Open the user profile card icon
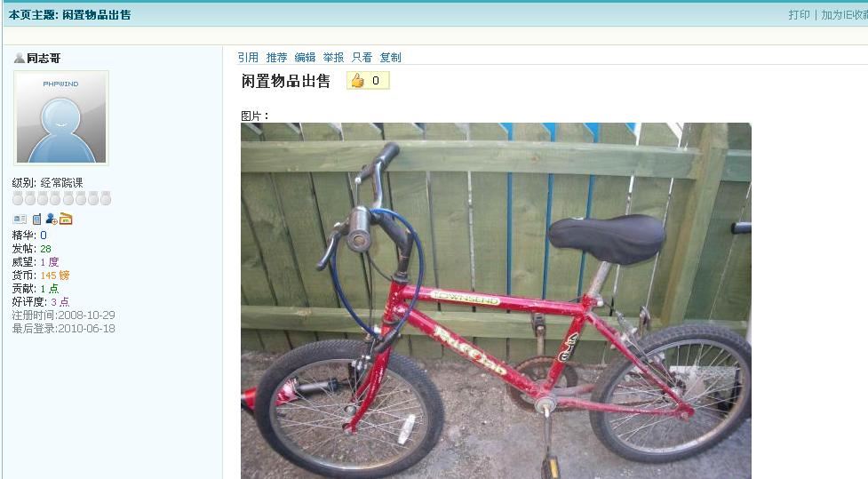 20,220
